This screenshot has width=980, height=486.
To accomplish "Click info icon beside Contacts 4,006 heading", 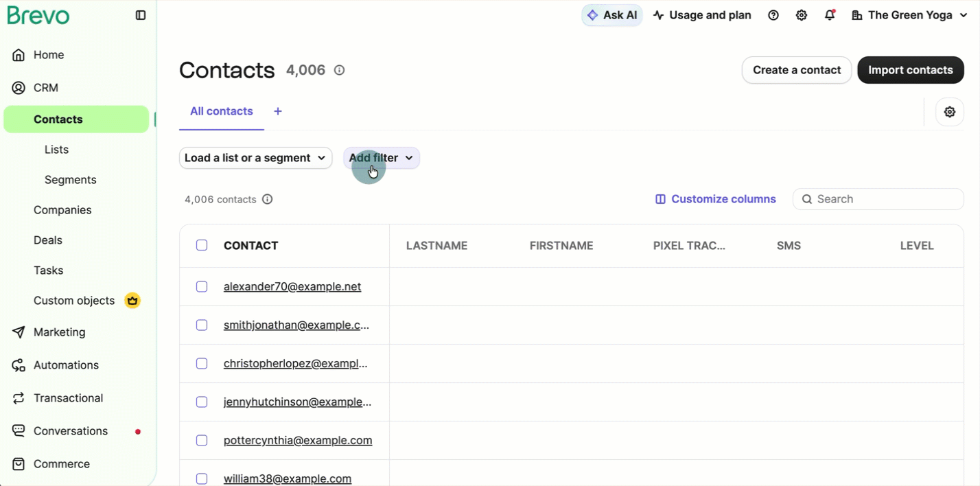I will click(x=339, y=70).
